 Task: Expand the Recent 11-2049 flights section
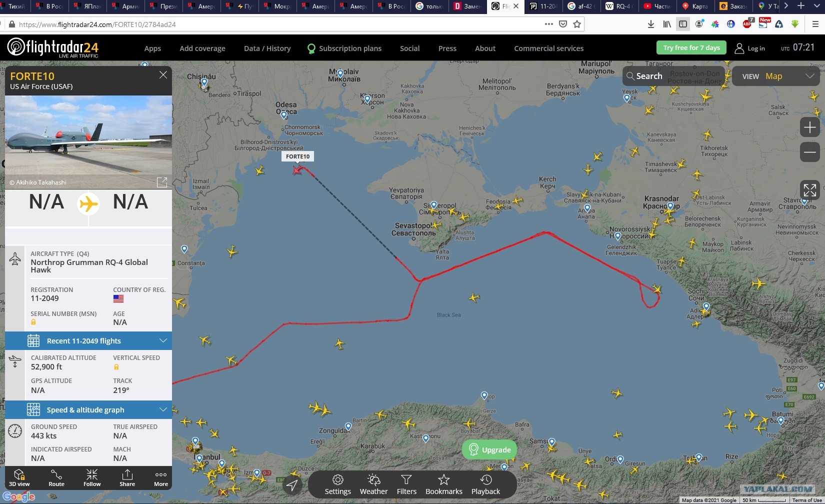pyautogui.click(x=88, y=341)
